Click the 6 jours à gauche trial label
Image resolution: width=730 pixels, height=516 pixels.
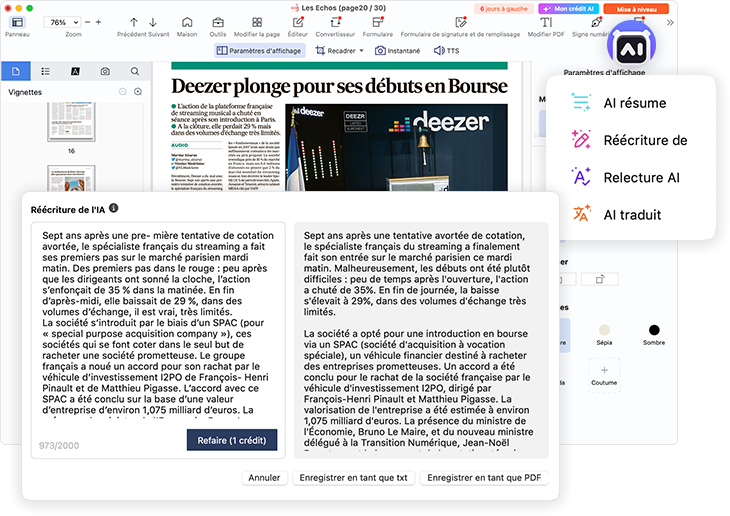click(504, 9)
